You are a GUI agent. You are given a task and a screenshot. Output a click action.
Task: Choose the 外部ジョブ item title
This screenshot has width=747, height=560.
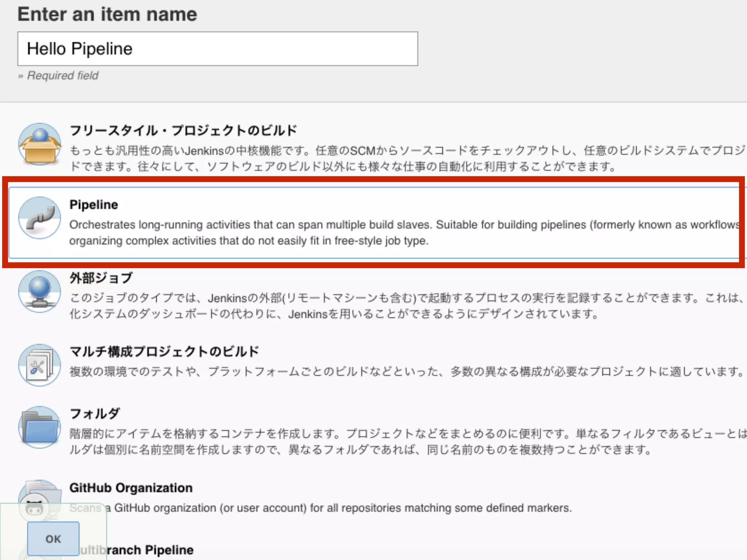pos(101,278)
